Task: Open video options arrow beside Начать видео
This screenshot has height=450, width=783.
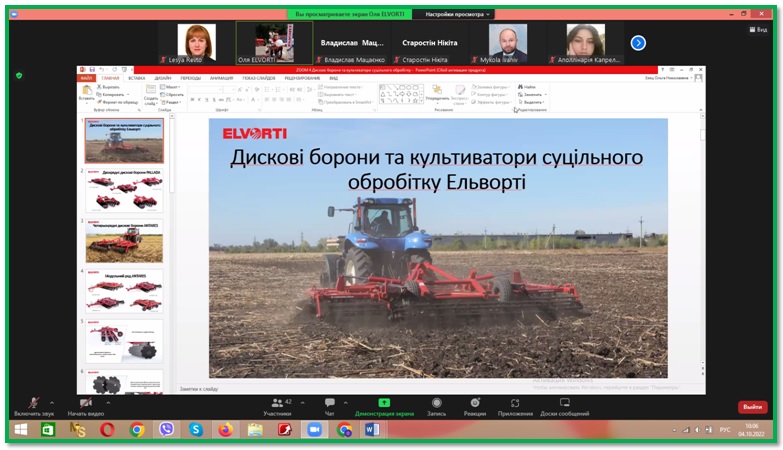Action: coord(108,403)
